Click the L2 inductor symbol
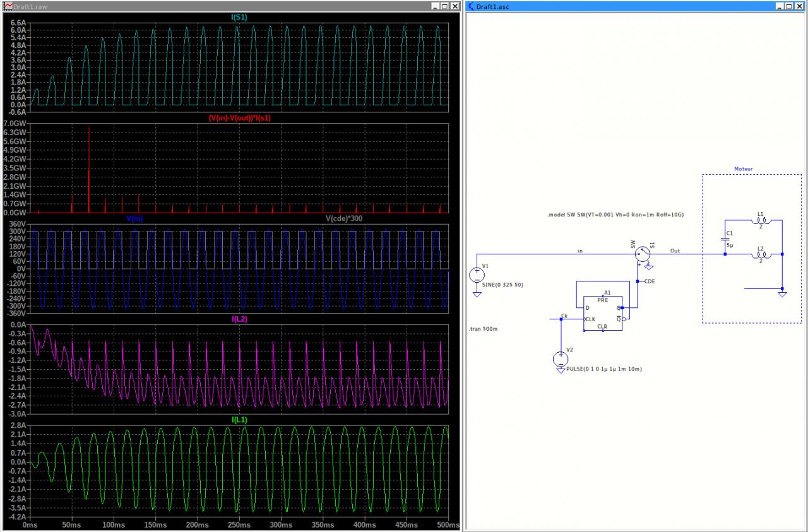 tap(761, 254)
